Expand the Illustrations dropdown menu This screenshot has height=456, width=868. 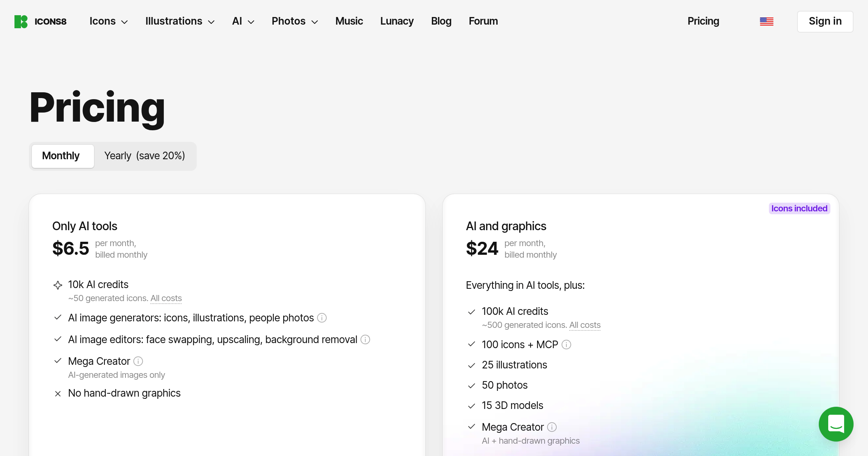click(x=180, y=21)
